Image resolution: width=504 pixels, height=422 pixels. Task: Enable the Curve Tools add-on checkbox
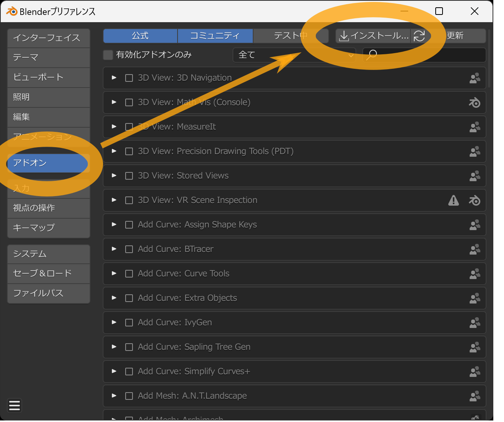[x=129, y=274]
